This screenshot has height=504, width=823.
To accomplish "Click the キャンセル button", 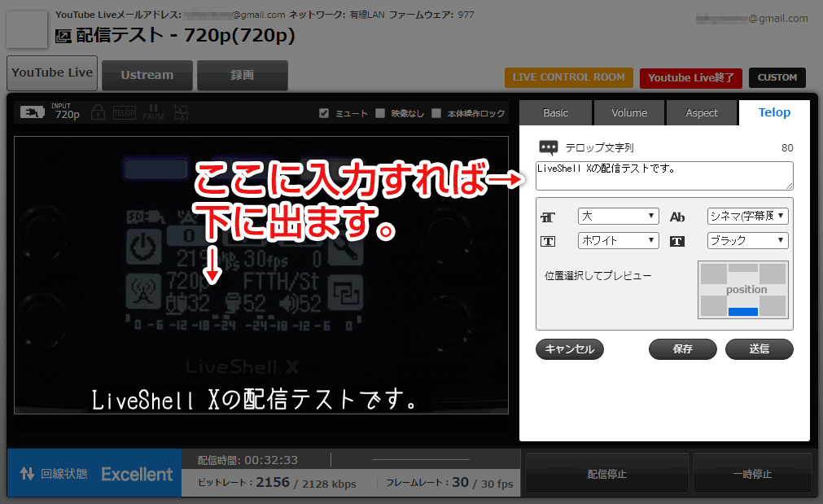I will pyautogui.click(x=570, y=349).
